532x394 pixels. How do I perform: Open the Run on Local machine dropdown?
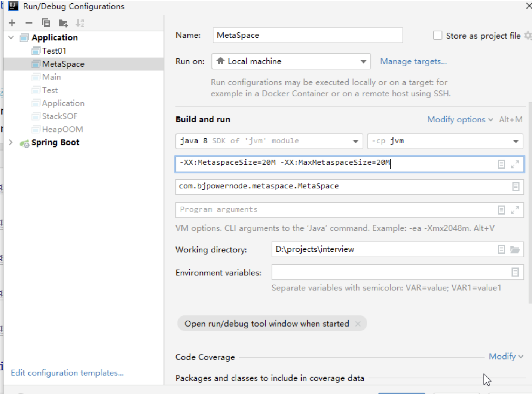[x=291, y=61]
